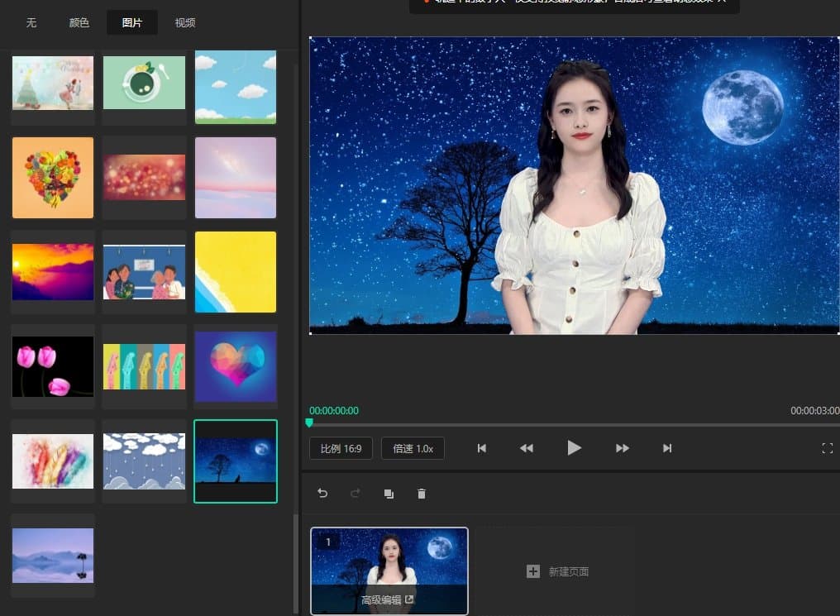This screenshot has width=840, height=616.
Task: Click the fast forward icon
Action: (623, 448)
